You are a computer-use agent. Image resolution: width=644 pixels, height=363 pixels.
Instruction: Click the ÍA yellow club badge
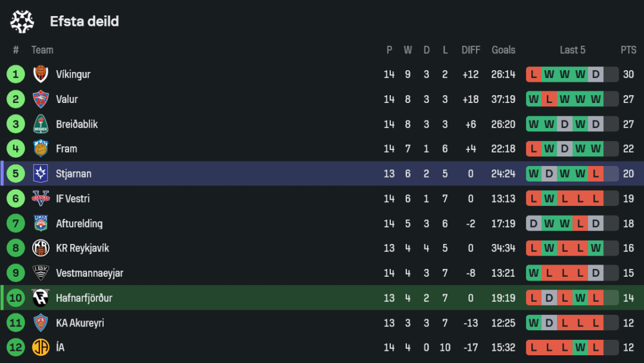point(41,348)
